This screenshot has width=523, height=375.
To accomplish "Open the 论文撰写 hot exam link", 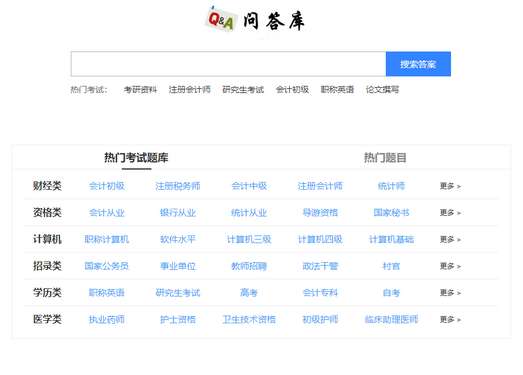I will coord(382,89).
